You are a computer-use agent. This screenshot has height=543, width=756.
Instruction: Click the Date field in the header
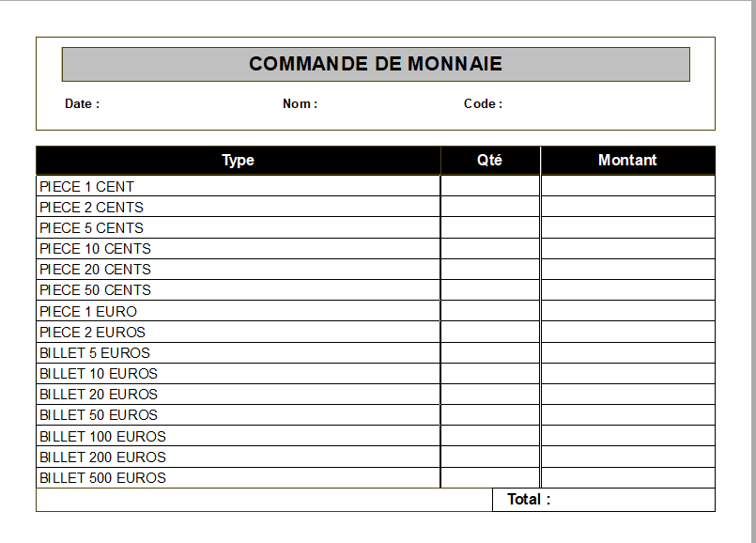(x=169, y=104)
